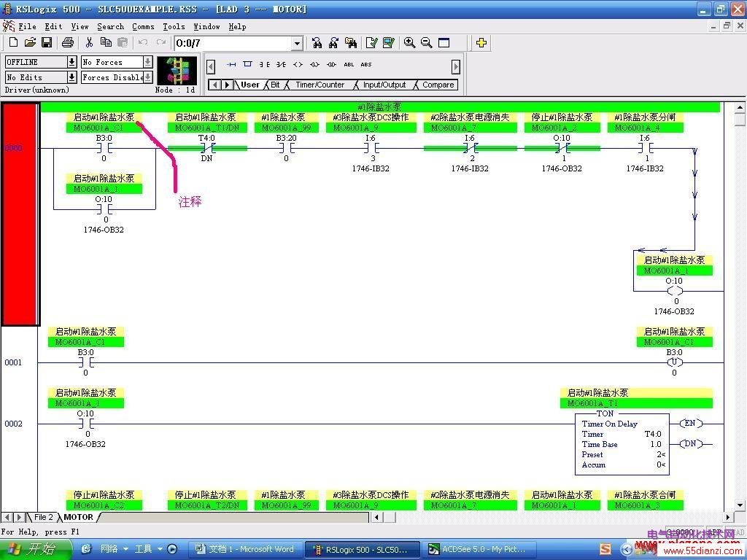Copy selection with the Copy icon
Screen dimensions: 747x560
106,43
